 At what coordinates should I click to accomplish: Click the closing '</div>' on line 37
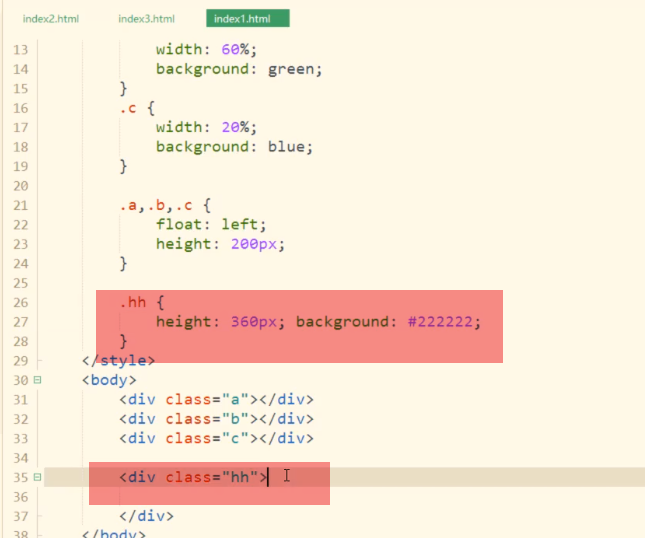146,516
